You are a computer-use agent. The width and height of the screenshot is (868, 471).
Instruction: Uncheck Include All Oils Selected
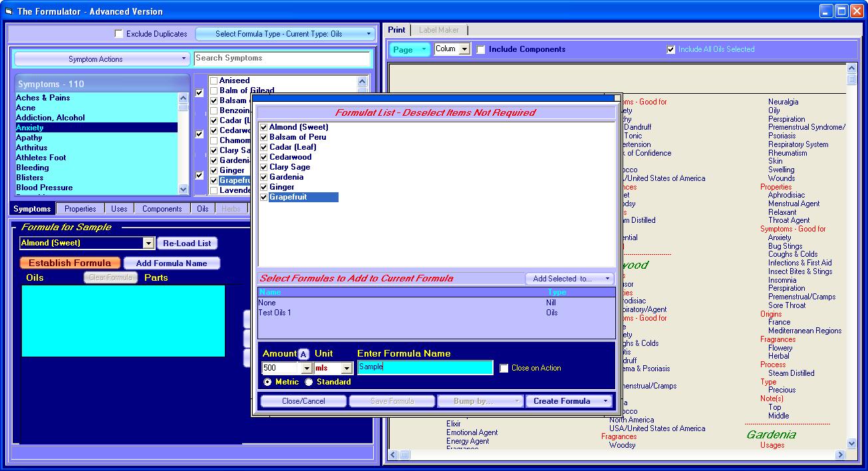(670, 49)
